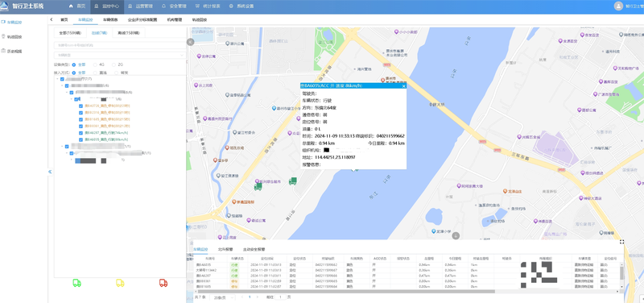Viewport: 644px width, 303px height.
Task: Click the green truck status icon
Action: [76, 283]
